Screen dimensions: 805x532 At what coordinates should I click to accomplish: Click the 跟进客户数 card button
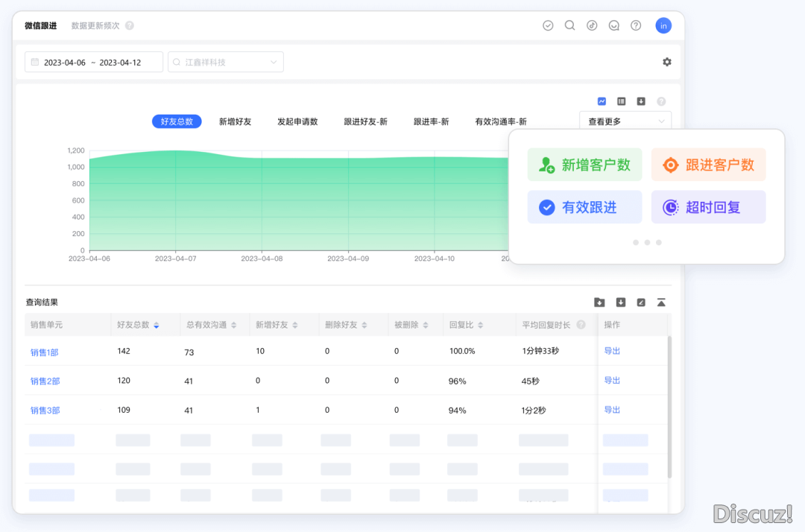pyautogui.click(x=709, y=165)
